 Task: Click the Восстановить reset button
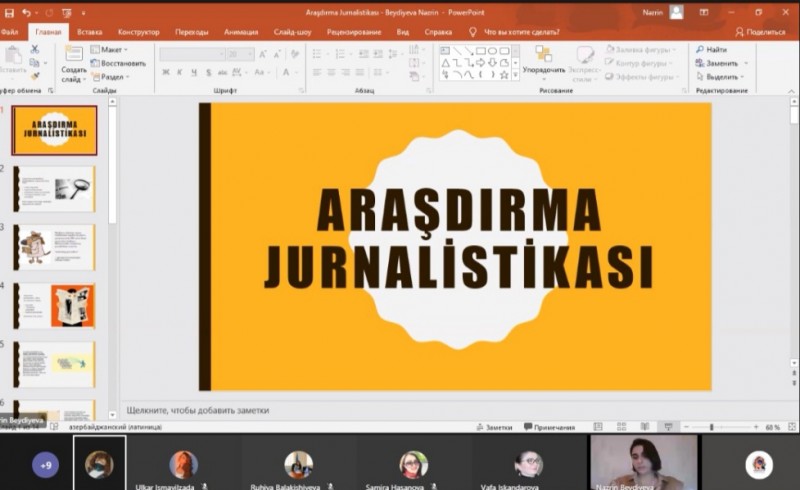118,63
